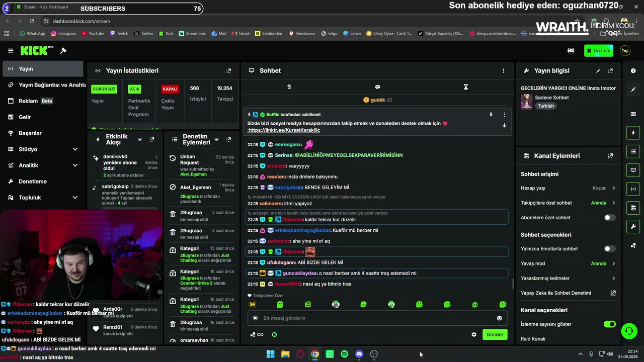Open the Kick points icon below message box
Viewport: 644px width, 362px height.
[x=274, y=334]
